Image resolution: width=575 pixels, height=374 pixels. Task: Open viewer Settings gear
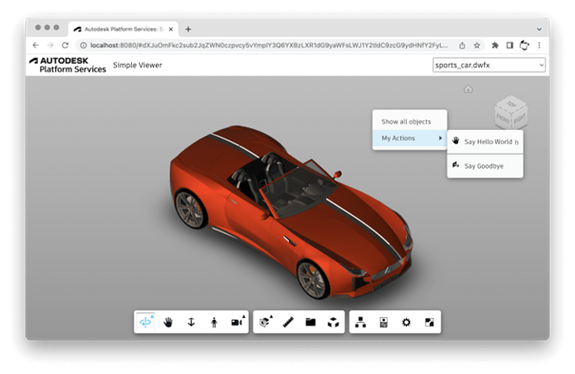406,322
